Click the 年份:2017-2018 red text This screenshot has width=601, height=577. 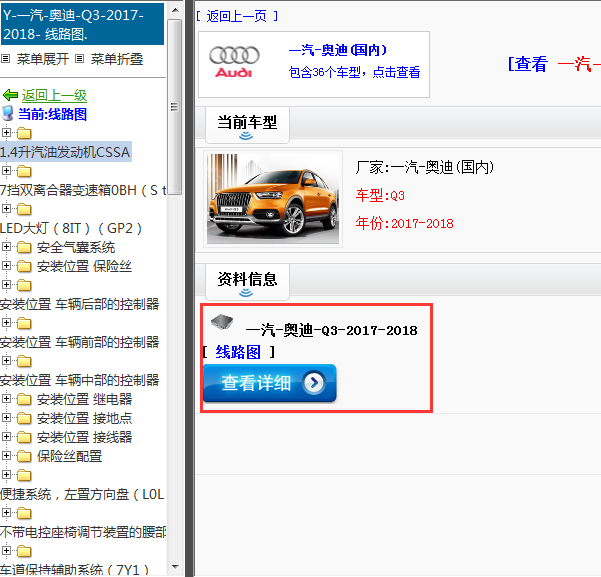pyautogui.click(x=405, y=223)
